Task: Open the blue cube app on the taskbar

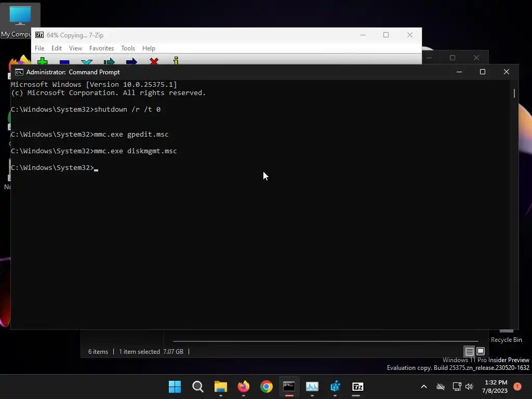Action: click(335, 387)
